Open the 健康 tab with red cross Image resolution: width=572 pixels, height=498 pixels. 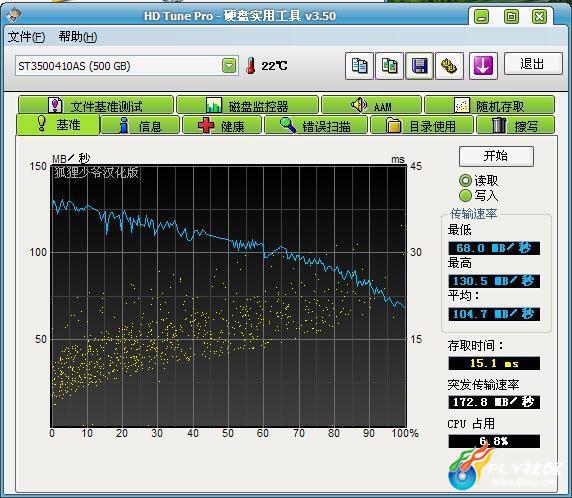tap(222, 126)
